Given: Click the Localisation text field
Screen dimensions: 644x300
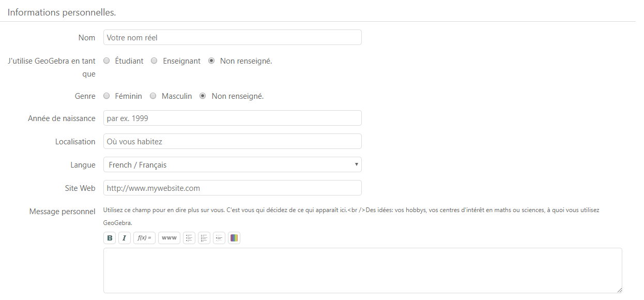Looking at the screenshot, I should tap(233, 141).
